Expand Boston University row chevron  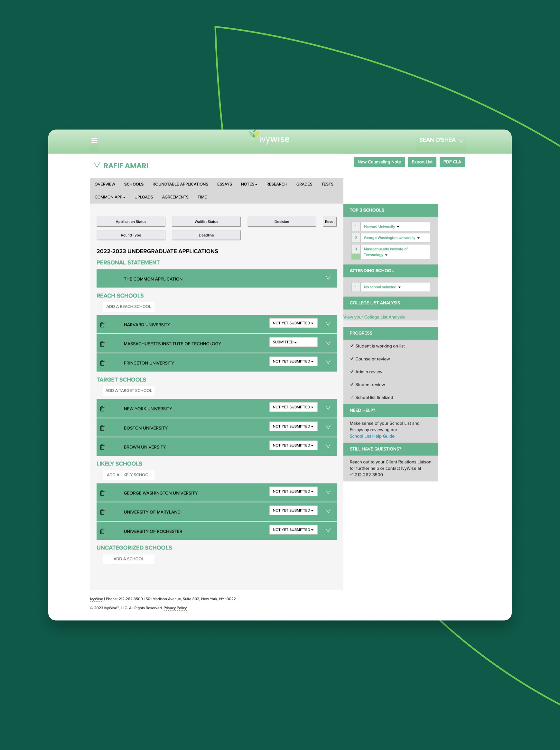coord(328,427)
